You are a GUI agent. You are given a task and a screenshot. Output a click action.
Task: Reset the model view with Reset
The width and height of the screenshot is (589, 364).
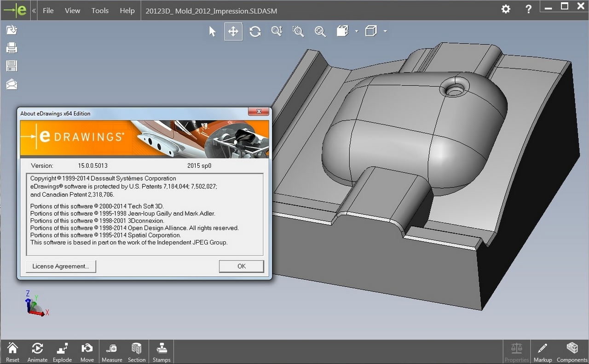[12, 352]
